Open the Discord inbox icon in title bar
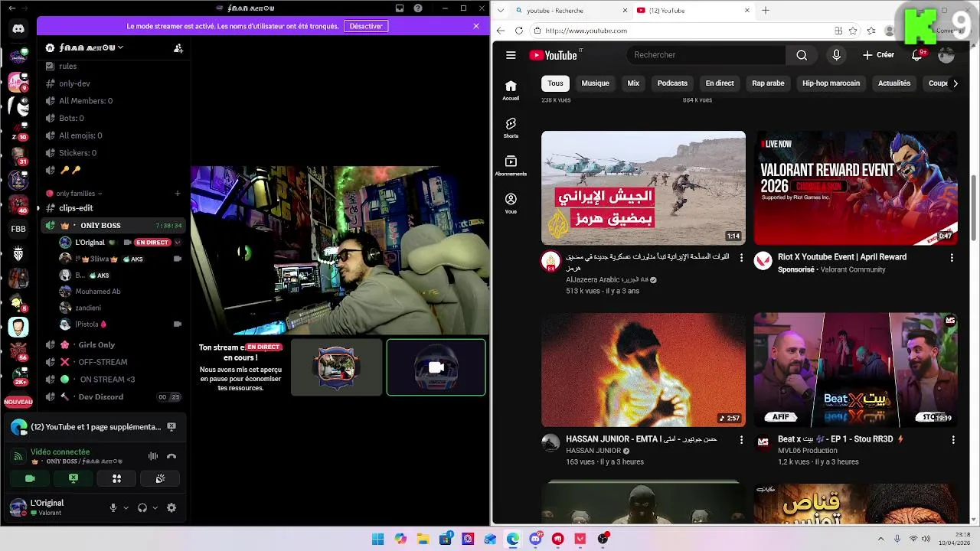The image size is (980, 551). click(400, 8)
